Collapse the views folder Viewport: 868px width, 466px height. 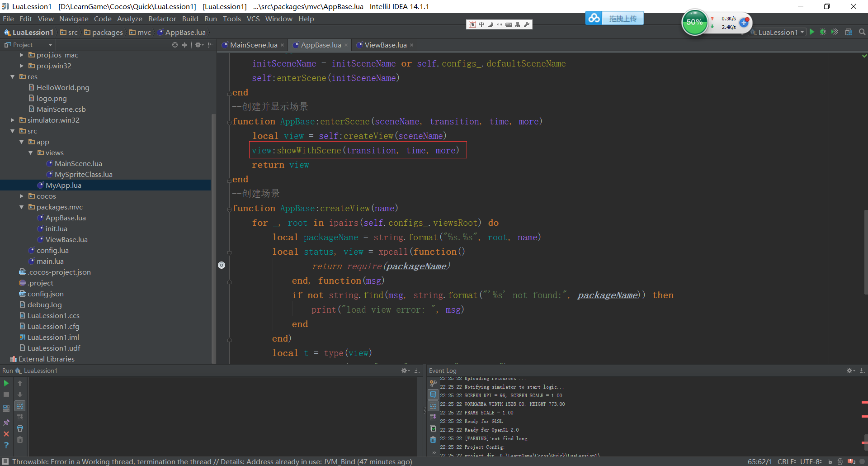click(30, 152)
